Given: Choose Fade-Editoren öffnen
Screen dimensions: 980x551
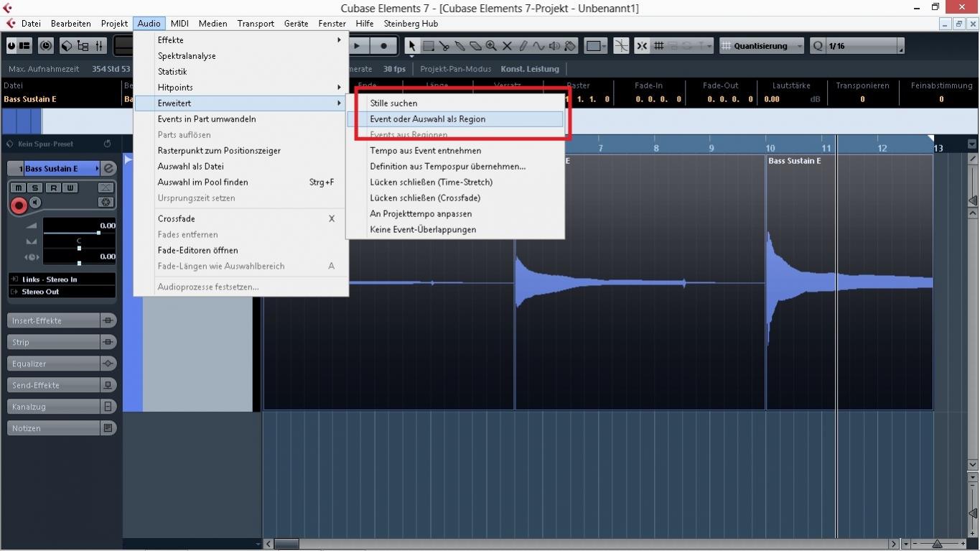Looking at the screenshot, I should coord(242,251).
